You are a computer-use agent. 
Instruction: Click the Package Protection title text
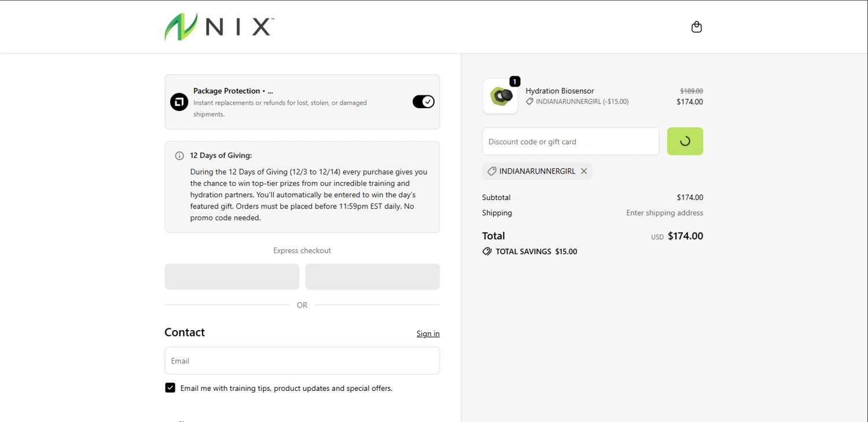(233, 91)
